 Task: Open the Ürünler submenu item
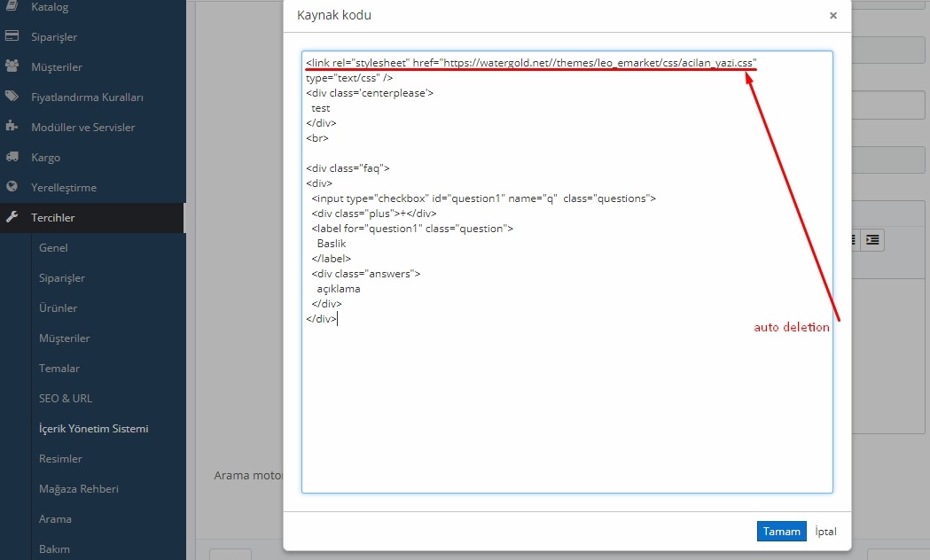[59, 308]
